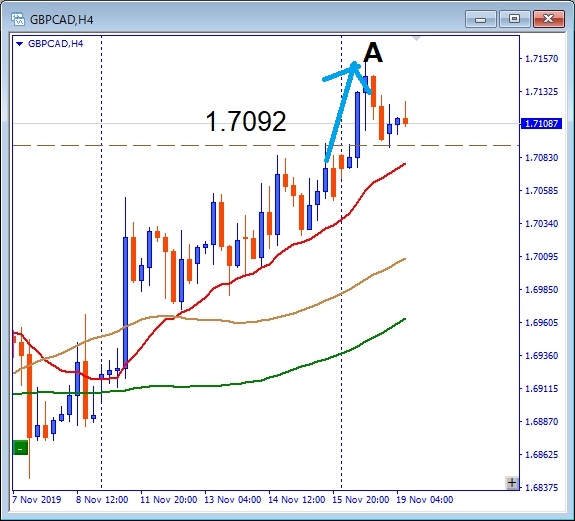Click the 1.70830 price scale label
Screen dimensions: 575x521
click(542, 158)
